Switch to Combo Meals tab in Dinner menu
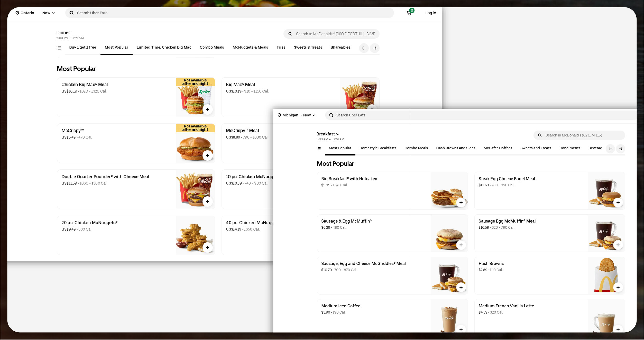644x340 pixels. pyautogui.click(x=212, y=47)
